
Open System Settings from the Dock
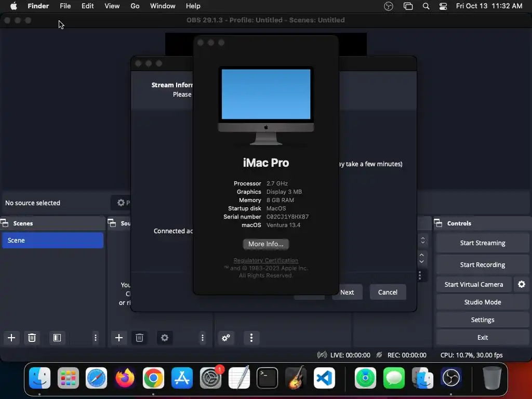coord(210,378)
